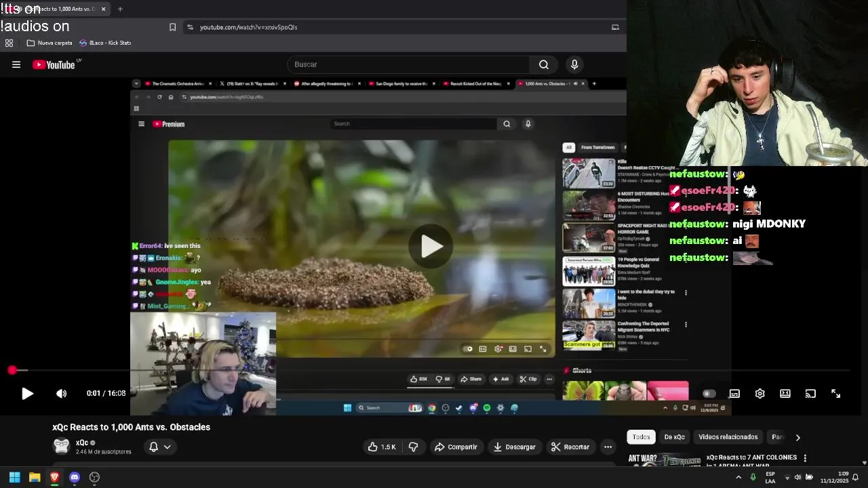Open the xQc channel name link
The image size is (868, 488).
click(x=82, y=443)
